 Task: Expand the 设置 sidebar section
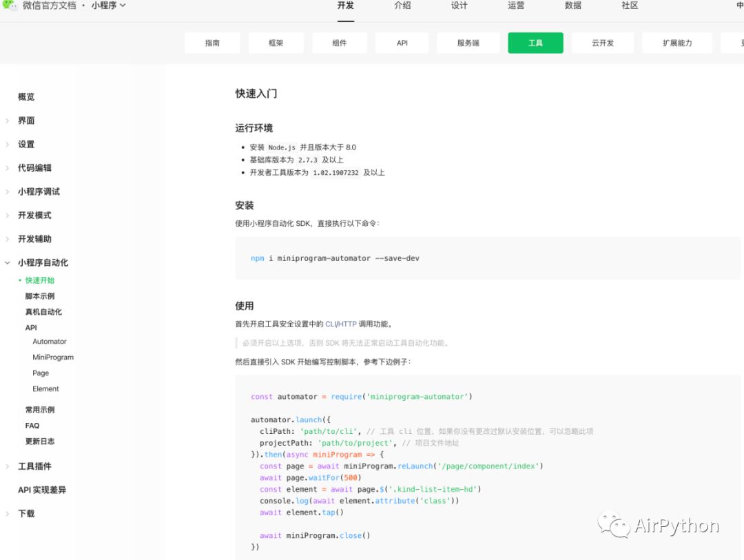coord(7,144)
